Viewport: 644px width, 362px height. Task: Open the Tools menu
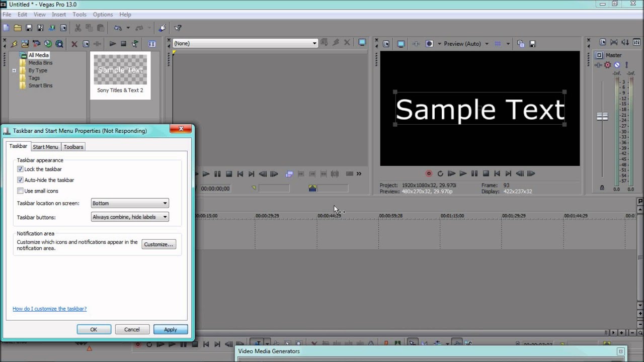(x=79, y=15)
